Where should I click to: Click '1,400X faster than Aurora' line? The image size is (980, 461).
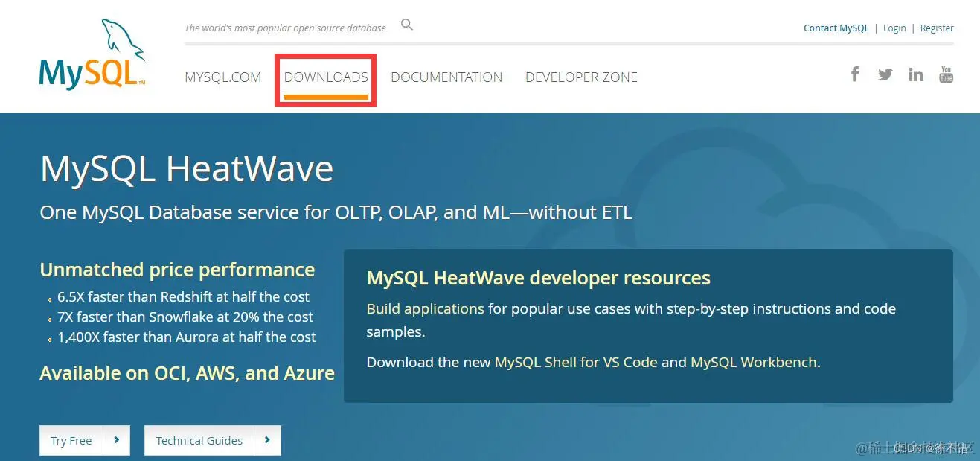point(187,337)
